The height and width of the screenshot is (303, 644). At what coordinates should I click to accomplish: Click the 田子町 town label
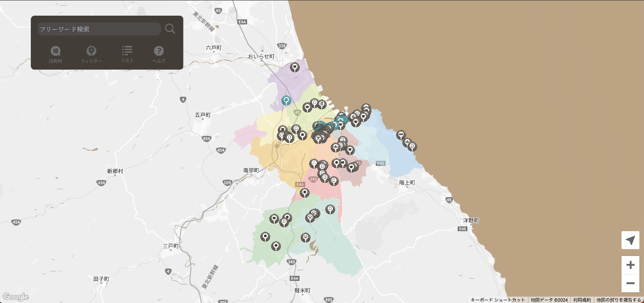tap(101, 279)
